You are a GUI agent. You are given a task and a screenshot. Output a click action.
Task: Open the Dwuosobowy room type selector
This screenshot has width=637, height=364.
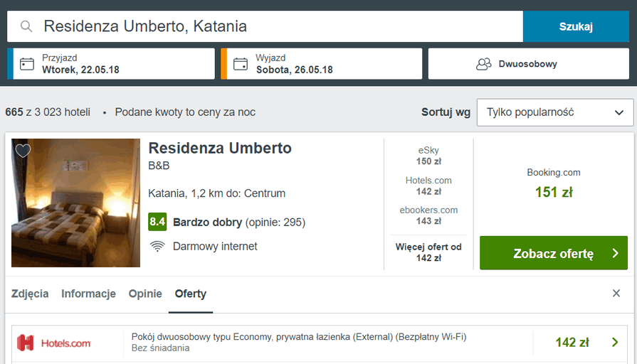pos(529,64)
